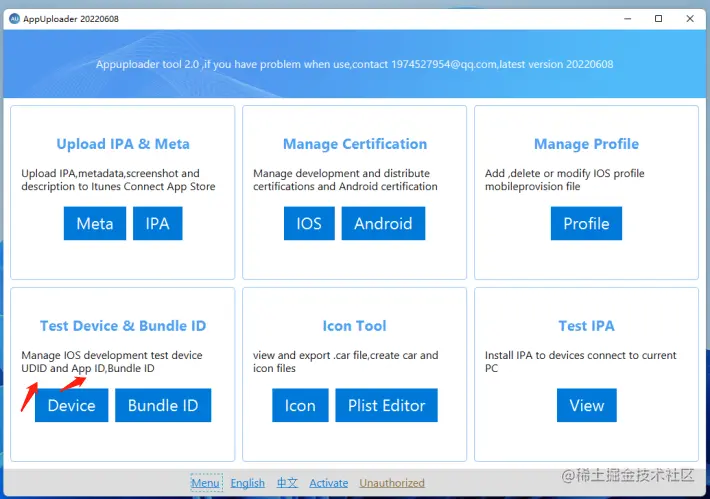Maximize the AppUploader window
The height and width of the screenshot is (499, 710).
(658, 19)
